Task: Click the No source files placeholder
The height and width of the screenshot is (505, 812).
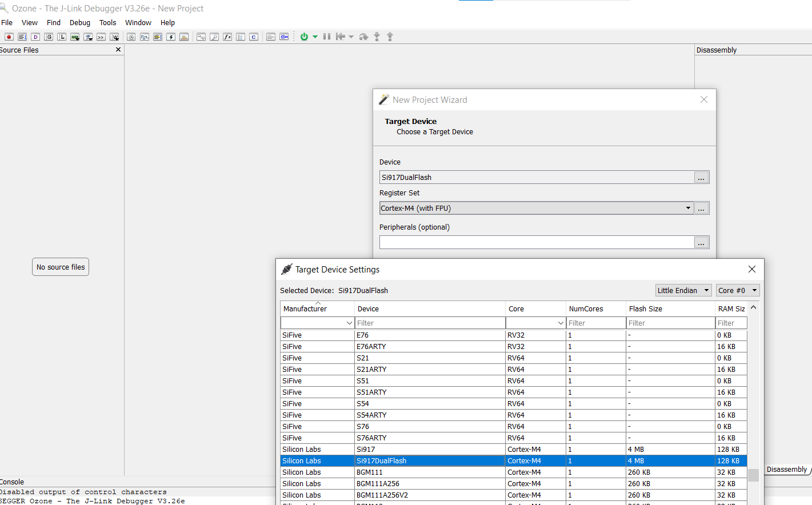Action: coord(61,267)
